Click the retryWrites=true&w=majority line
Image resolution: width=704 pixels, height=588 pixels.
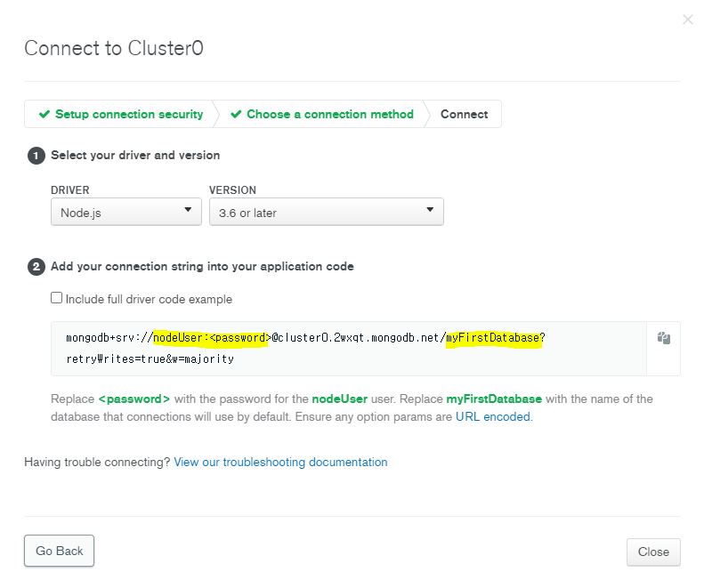[x=150, y=359]
